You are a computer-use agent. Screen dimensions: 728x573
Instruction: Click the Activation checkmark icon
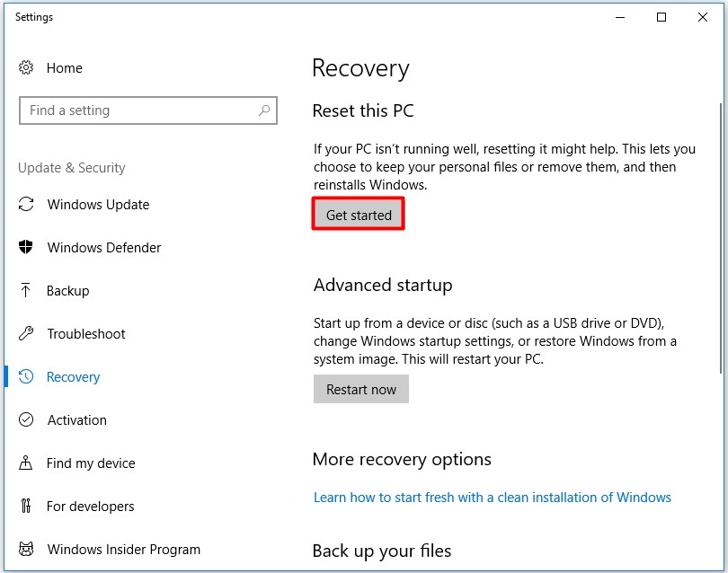[x=24, y=420]
